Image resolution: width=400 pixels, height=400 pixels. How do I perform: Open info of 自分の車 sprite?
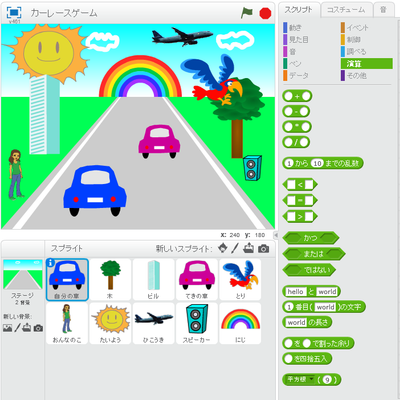(50, 263)
